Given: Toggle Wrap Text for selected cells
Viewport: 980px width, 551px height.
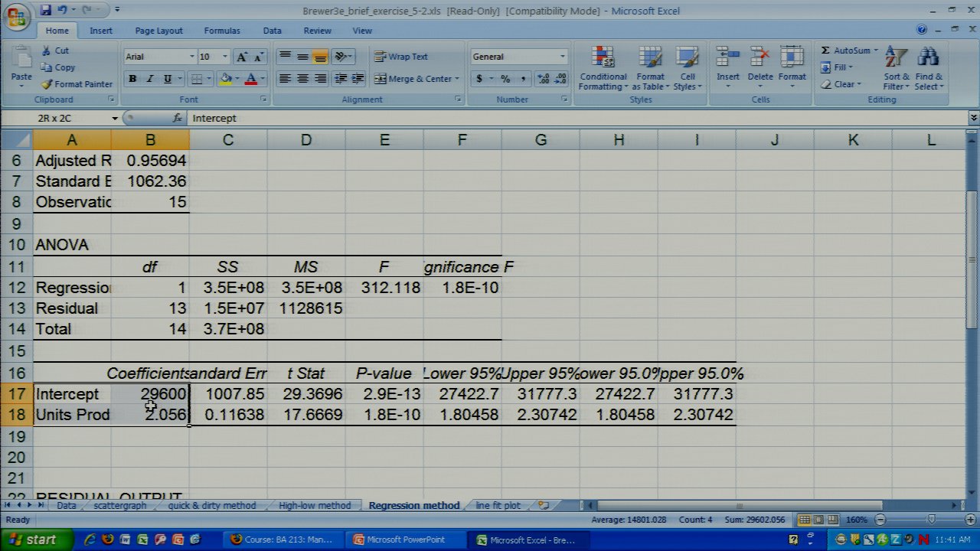Looking at the screenshot, I should click(401, 57).
